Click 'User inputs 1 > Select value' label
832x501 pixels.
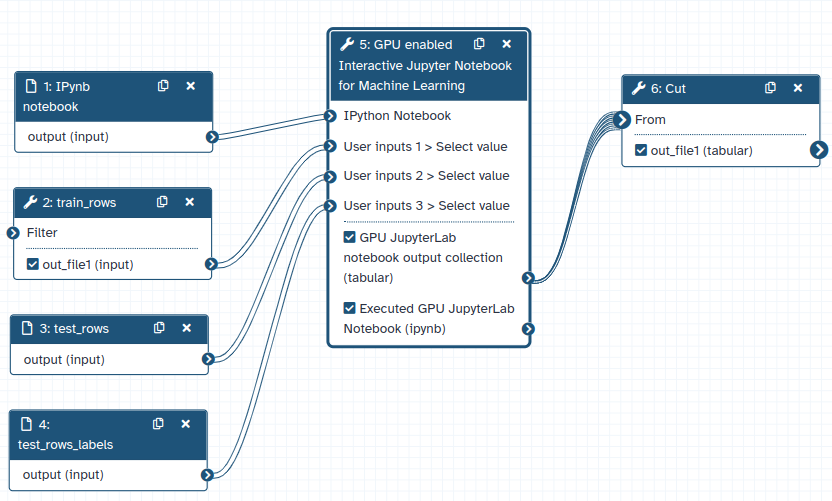click(x=426, y=146)
